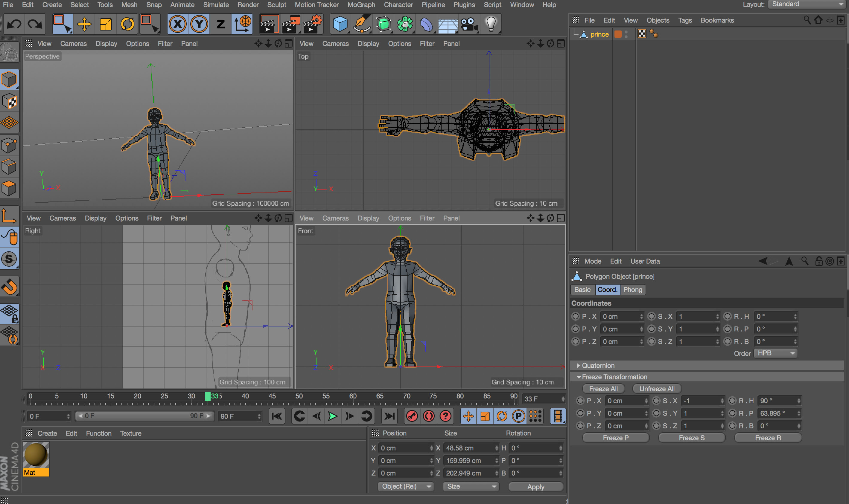Click the Rotate tool icon
The image size is (849, 504).
pos(127,23)
